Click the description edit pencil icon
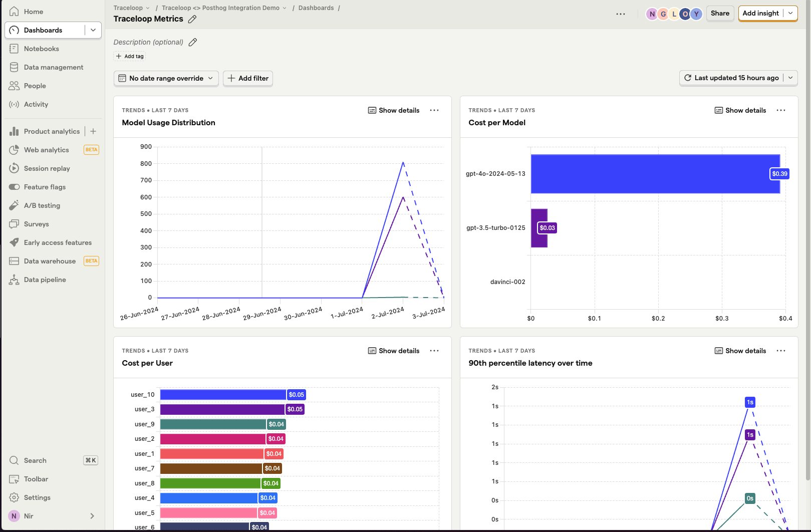The height and width of the screenshot is (532, 811). [x=193, y=42]
